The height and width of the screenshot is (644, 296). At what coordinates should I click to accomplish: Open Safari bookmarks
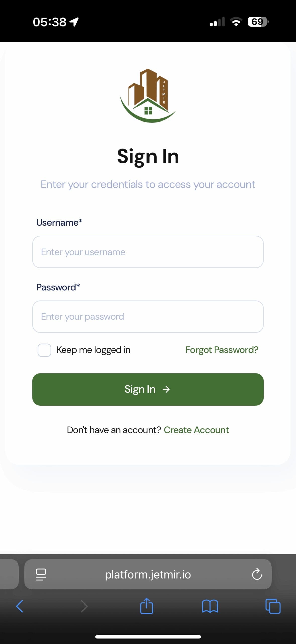click(x=210, y=606)
